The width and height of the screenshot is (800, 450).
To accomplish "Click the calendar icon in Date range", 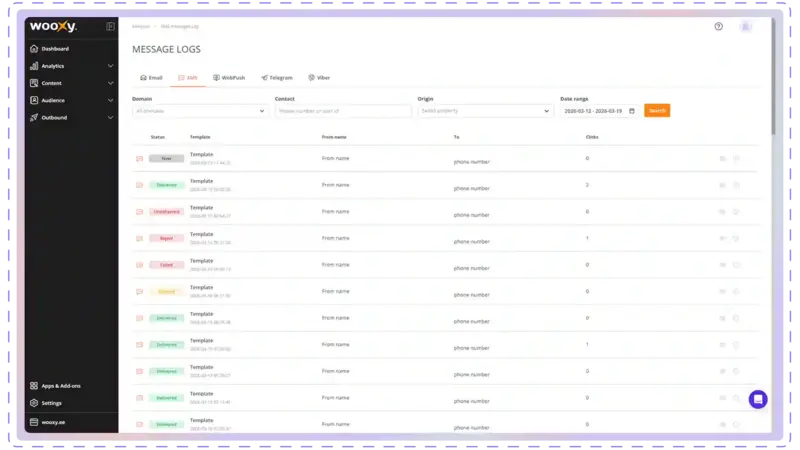I will [631, 111].
